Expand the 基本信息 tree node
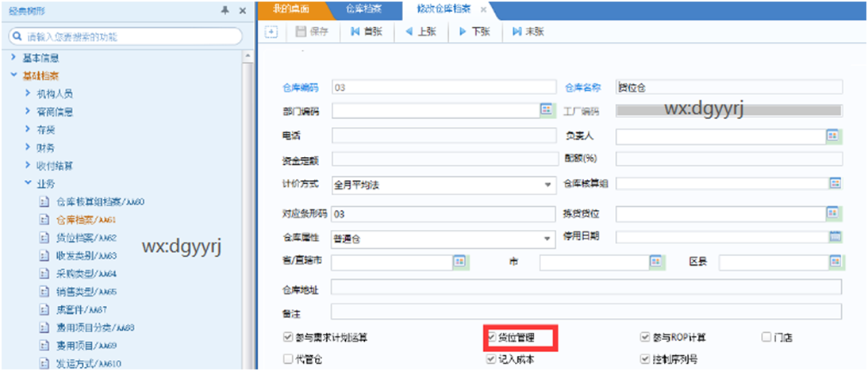Image resolution: width=868 pixels, height=371 pixels. coord(13,57)
